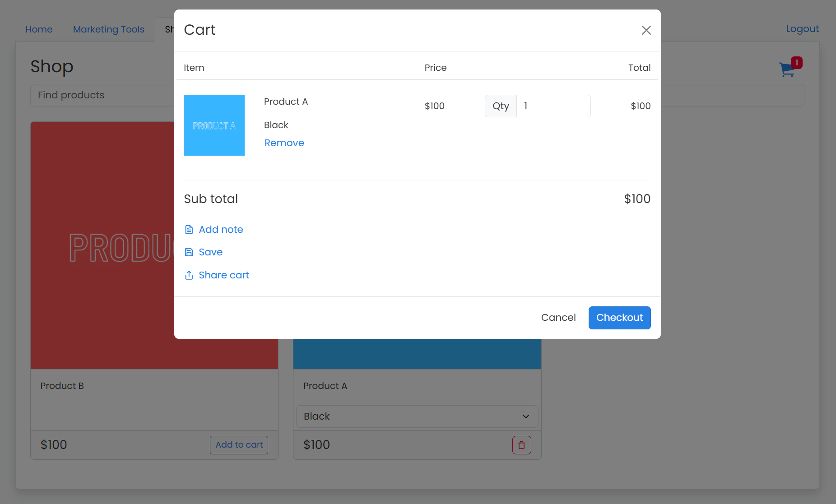Click the red cart count badge
The image size is (836, 504).
[797, 63]
